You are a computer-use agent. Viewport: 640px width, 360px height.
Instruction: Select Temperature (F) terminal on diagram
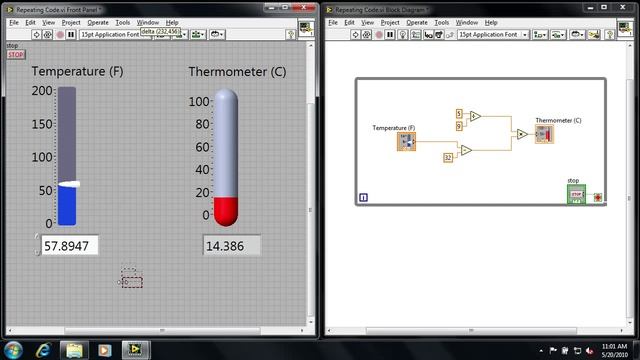pyautogui.click(x=407, y=142)
